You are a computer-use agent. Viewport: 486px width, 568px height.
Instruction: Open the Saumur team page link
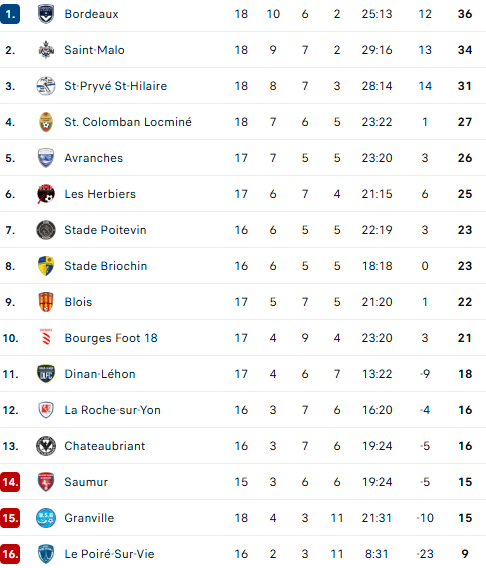86,482
